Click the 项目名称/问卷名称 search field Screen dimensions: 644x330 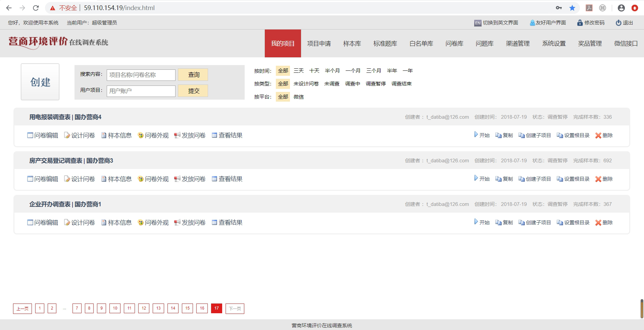click(x=141, y=75)
